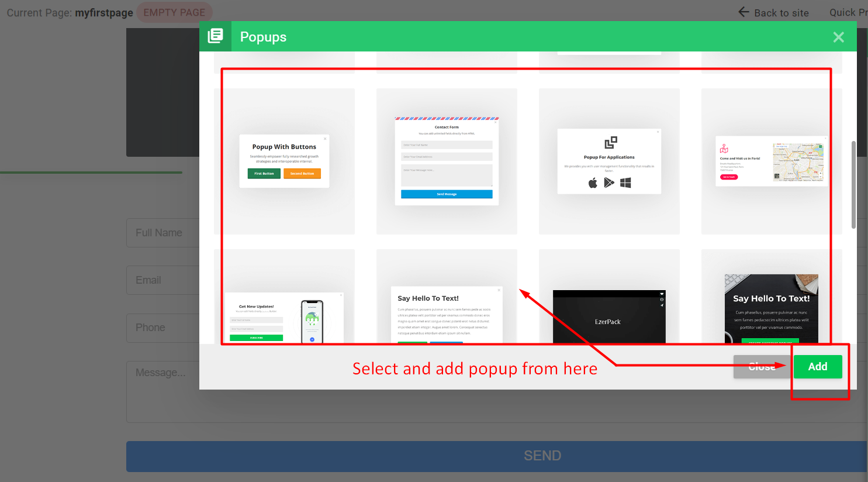Select the Contact Form popup template
Viewport: 868px width, 482px height.
447,158
